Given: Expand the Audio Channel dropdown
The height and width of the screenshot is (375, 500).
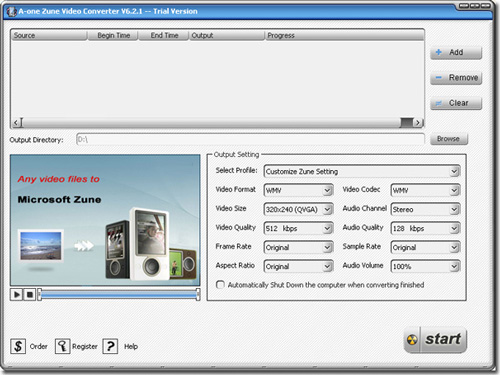Looking at the screenshot, I should [x=425, y=209].
